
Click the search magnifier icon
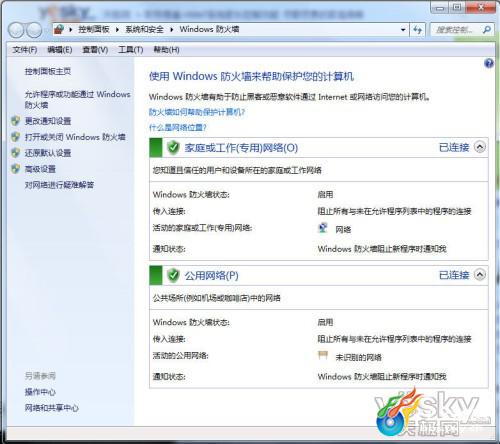point(487,30)
